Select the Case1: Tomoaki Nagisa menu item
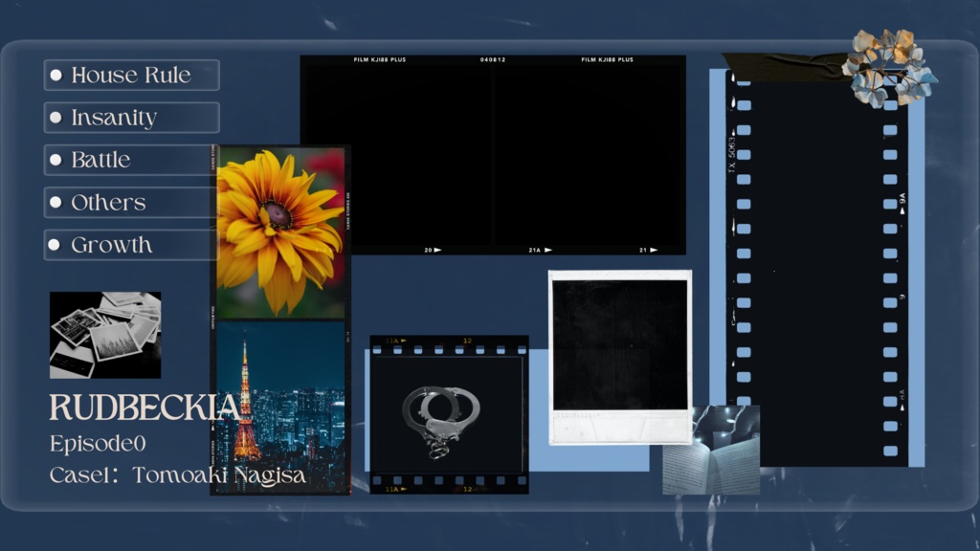 pos(177,473)
